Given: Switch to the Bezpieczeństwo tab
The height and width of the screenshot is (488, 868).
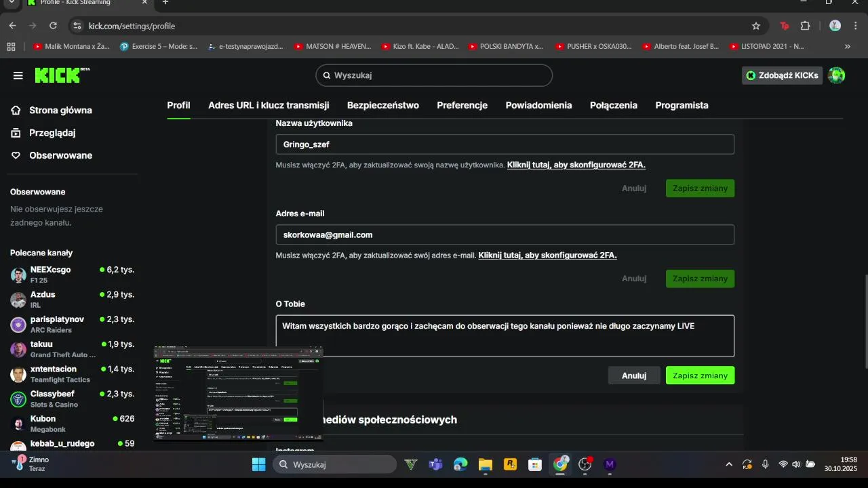Looking at the screenshot, I should (383, 105).
